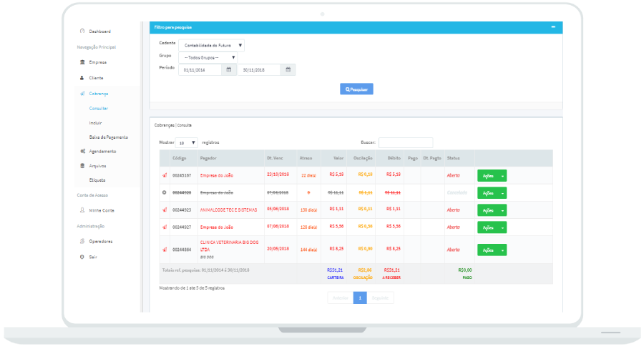Go to Anterior page
Screen dimensions: 644x349
(x=341, y=298)
